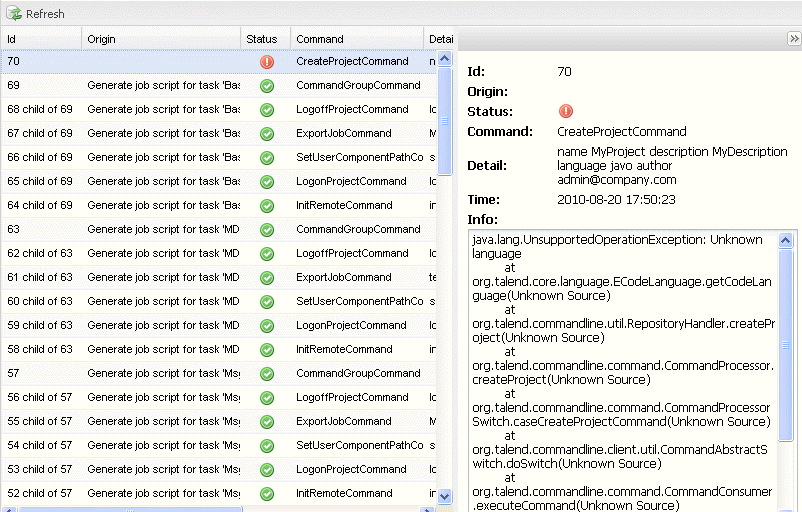Screen dimensions: 802x512
Task: Click the red error status icon in row 70
Action: pos(267,62)
